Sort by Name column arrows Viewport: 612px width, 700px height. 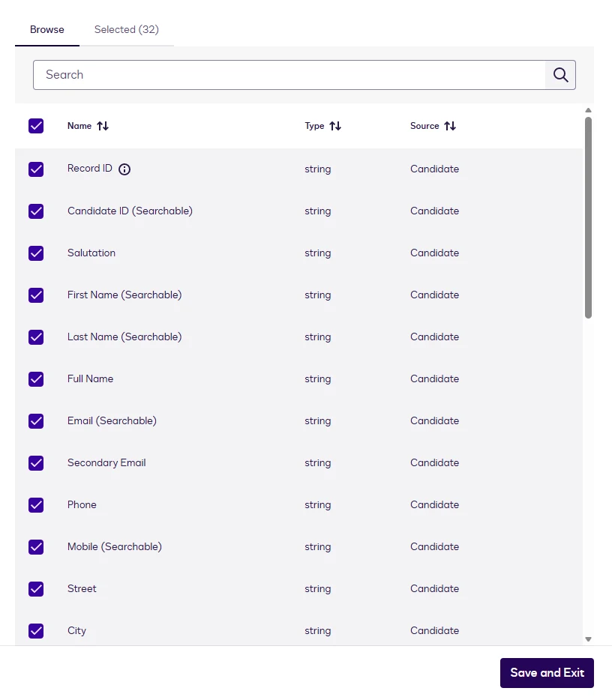tap(103, 126)
